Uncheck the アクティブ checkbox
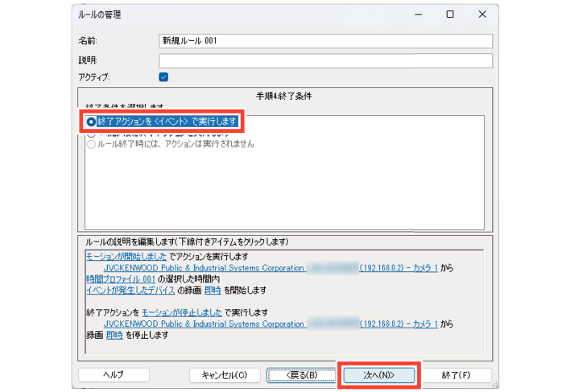The image size is (570, 392). click(163, 77)
